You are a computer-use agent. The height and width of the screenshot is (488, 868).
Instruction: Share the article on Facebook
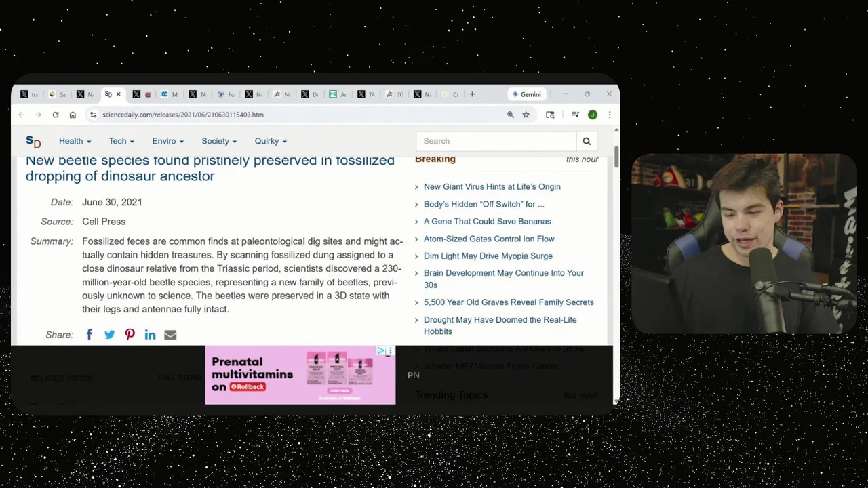click(x=90, y=334)
